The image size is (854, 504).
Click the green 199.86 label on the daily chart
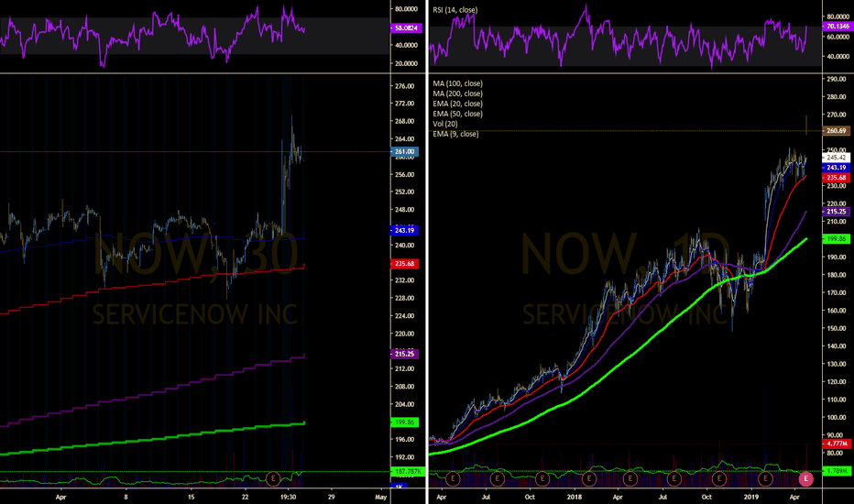[836, 238]
